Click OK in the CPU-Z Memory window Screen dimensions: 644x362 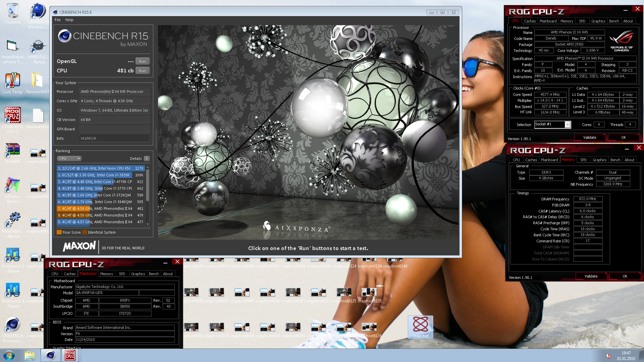[x=625, y=276]
